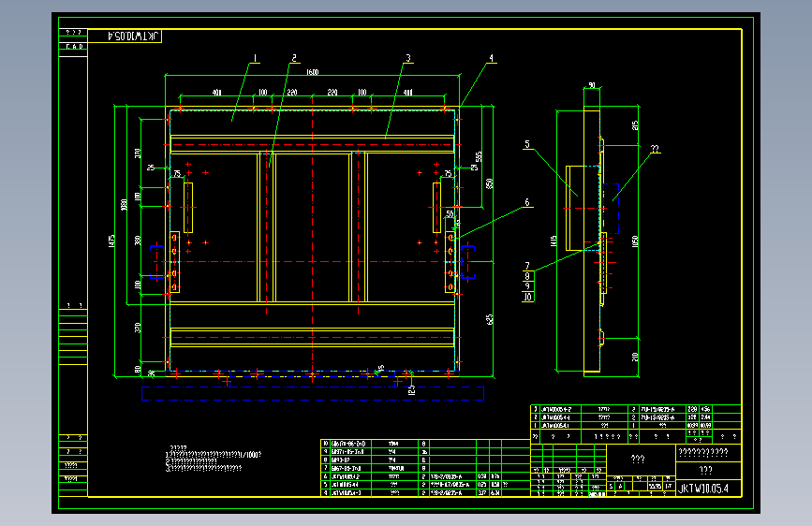The width and height of the screenshot is (812, 526).
Task: Click the mirrored drawing number label in the sheet corner
Action: 132,36
